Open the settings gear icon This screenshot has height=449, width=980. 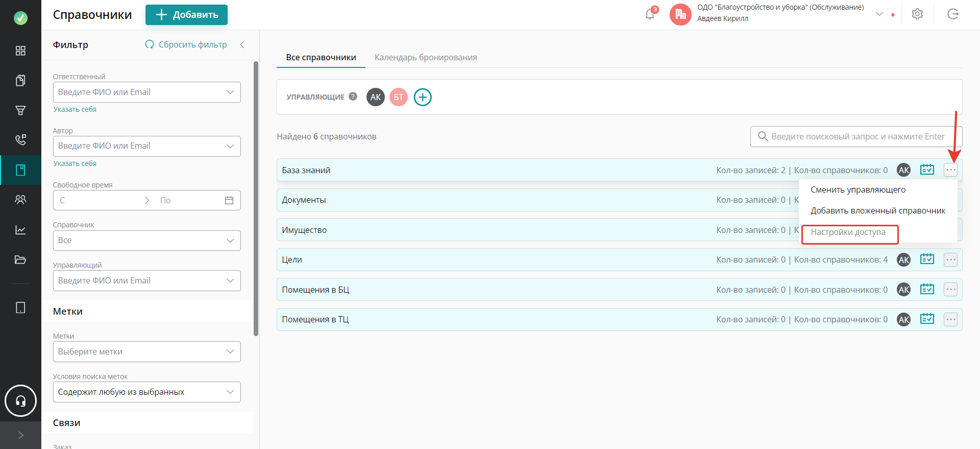click(917, 14)
